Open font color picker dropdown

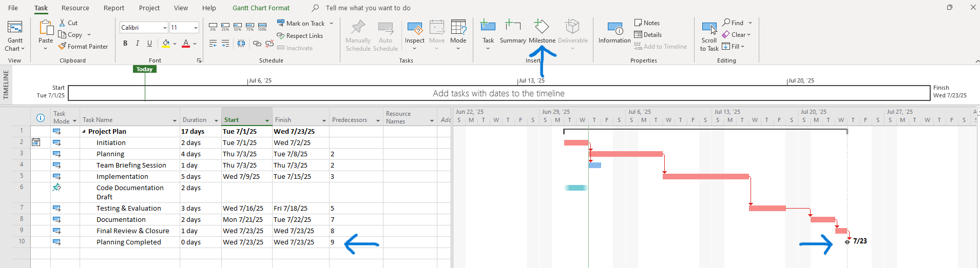pos(195,44)
